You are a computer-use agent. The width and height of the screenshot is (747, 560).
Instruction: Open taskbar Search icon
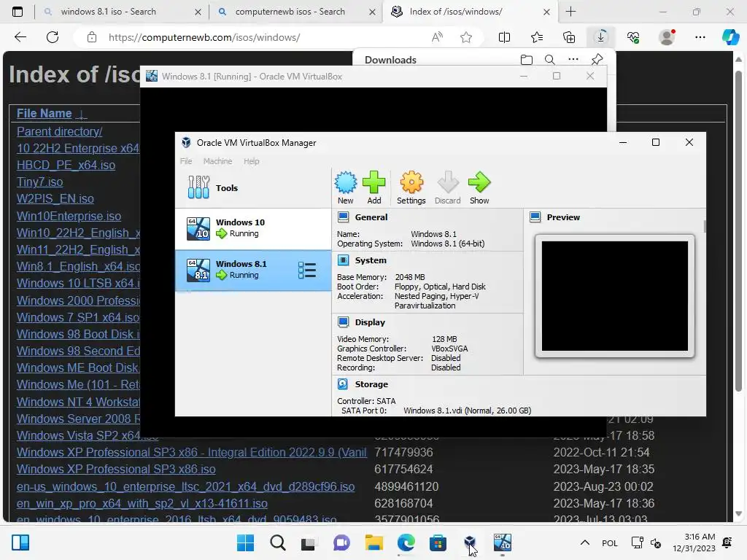click(278, 542)
